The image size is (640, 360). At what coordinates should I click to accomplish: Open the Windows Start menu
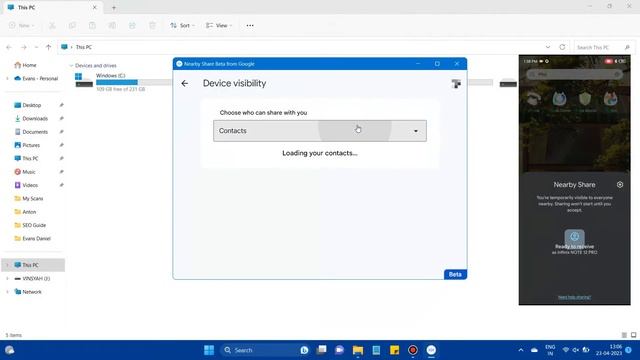[x=209, y=350]
